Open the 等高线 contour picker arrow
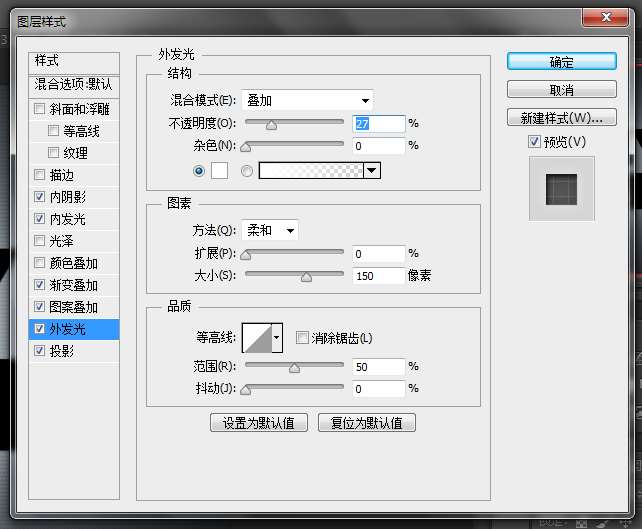 pos(277,338)
